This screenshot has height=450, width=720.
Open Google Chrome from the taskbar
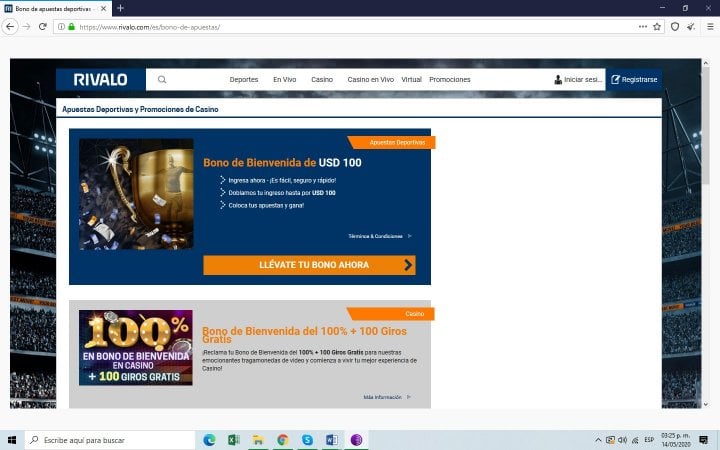pos(283,440)
